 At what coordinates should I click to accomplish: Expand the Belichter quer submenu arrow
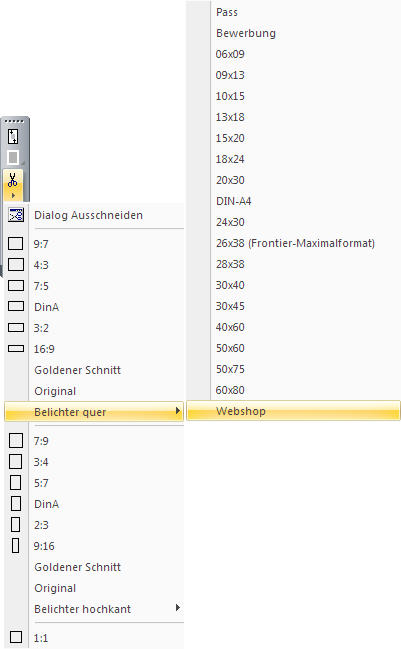click(x=178, y=411)
